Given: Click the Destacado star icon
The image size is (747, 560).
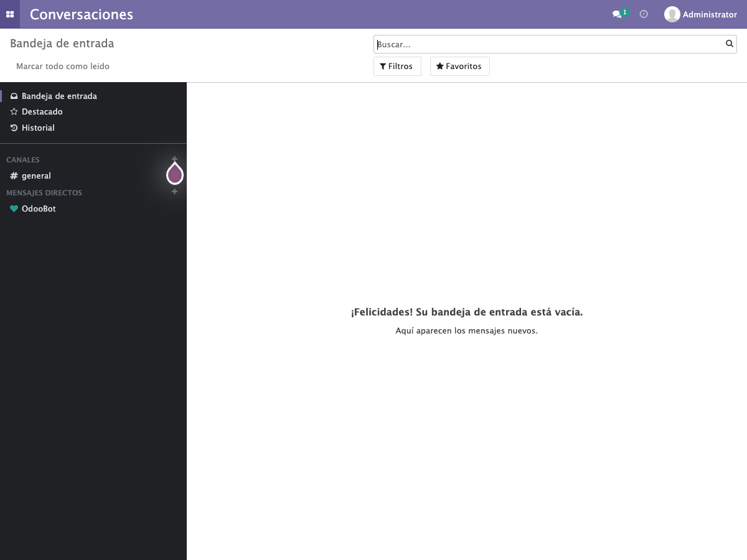Looking at the screenshot, I should coord(14,112).
